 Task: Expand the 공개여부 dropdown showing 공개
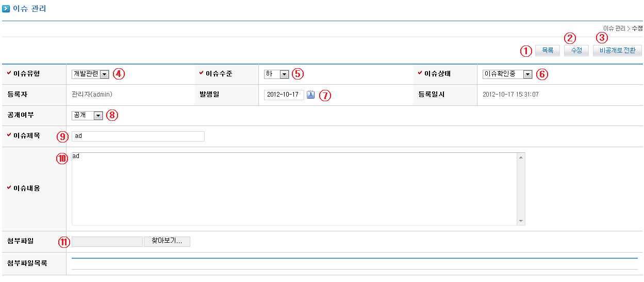(x=88, y=116)
